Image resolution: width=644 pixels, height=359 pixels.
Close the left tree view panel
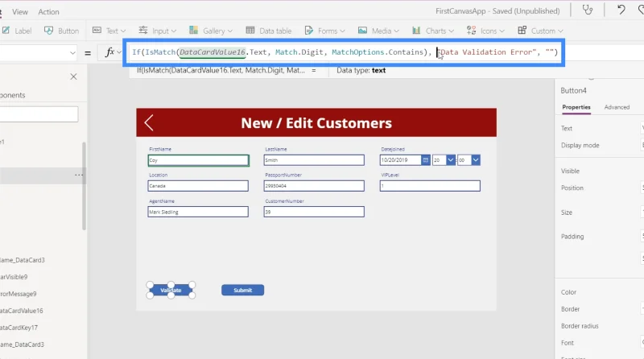(73, 76)
